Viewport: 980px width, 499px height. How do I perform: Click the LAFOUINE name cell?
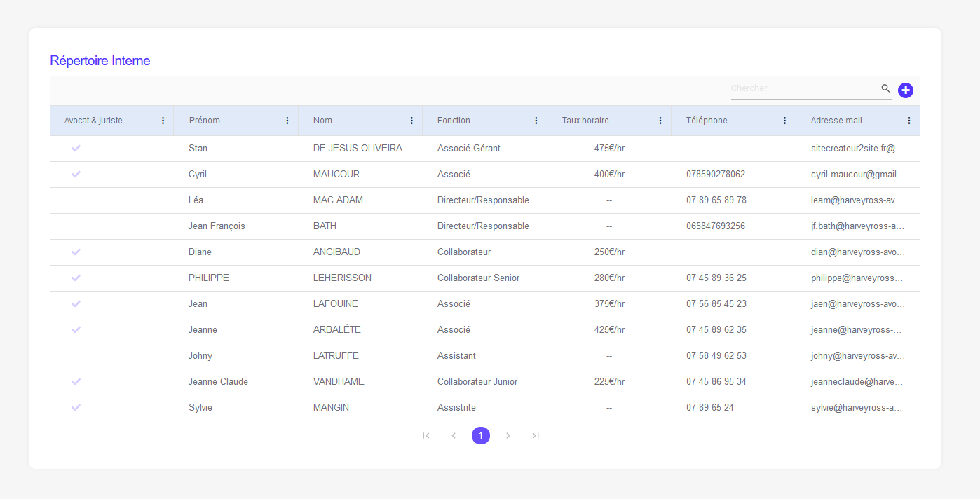pyautogui.click(x=336, y=304)
